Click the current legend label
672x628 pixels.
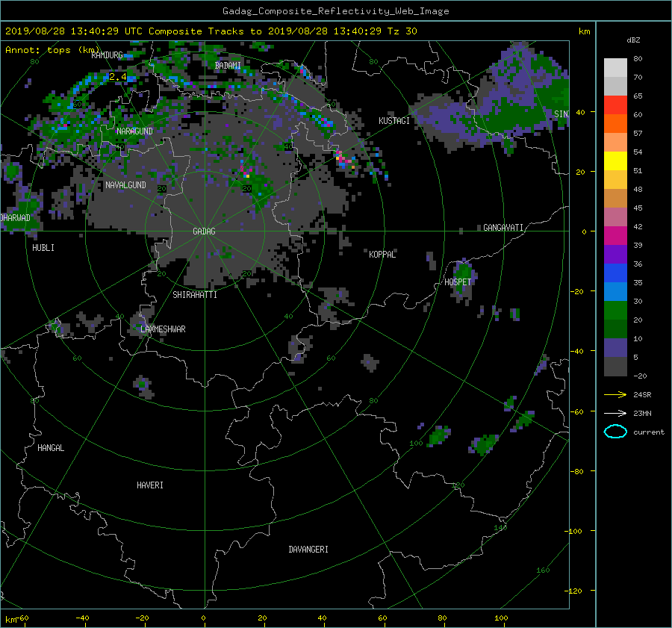point(649,432)
